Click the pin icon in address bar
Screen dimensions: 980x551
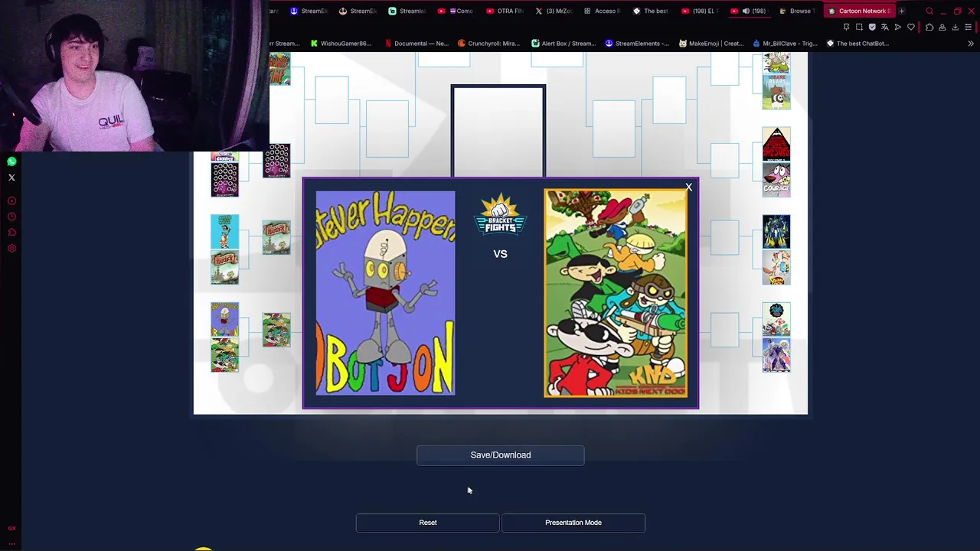click(846, 28)
